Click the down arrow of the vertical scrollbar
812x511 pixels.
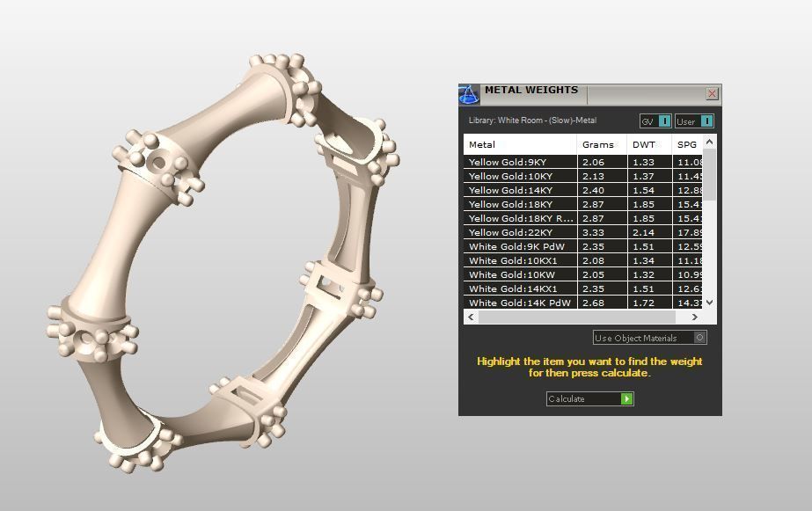click(709, 303)
